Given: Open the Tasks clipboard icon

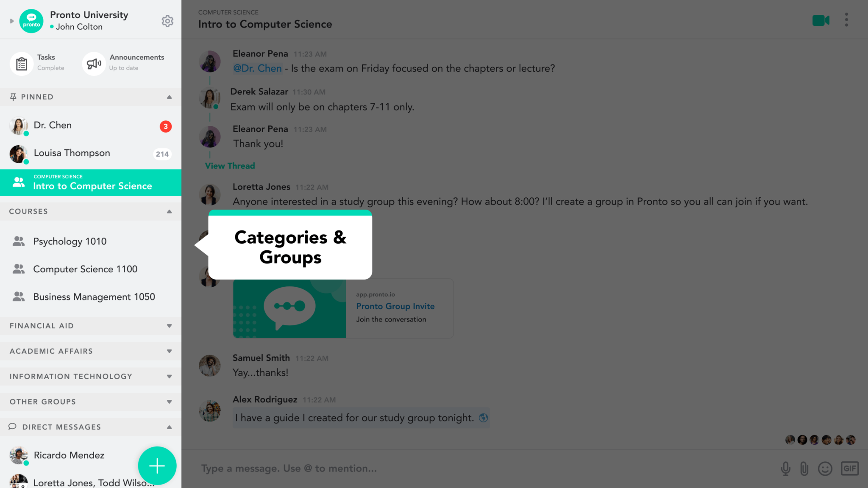Looking at the screenshot, I should tap(22, 64).
